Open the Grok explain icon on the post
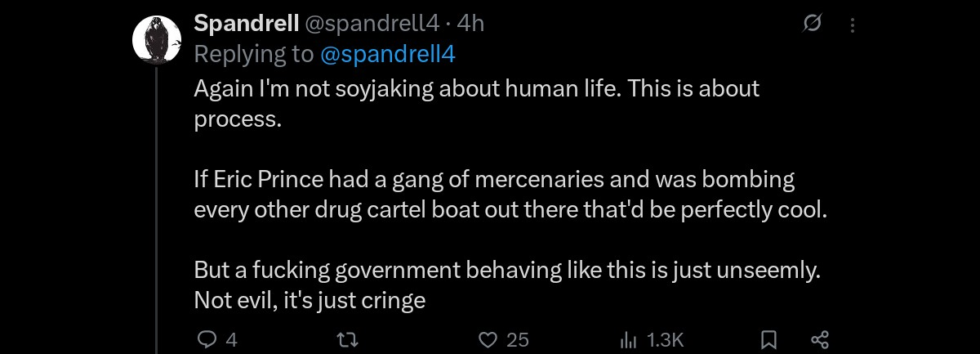Image resolution: width=980 pixels, height=354 pixels. click(x=812, y=25)
